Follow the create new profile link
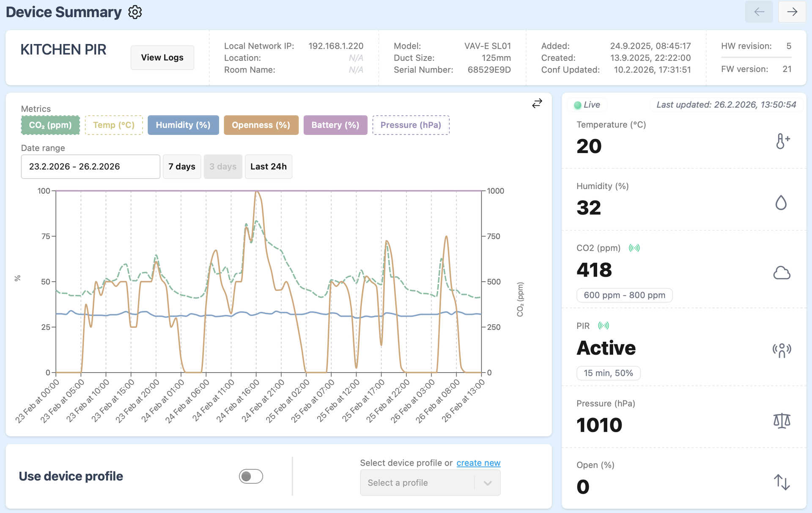The height and width of the screenshot is (513, 812). (478, 463)
